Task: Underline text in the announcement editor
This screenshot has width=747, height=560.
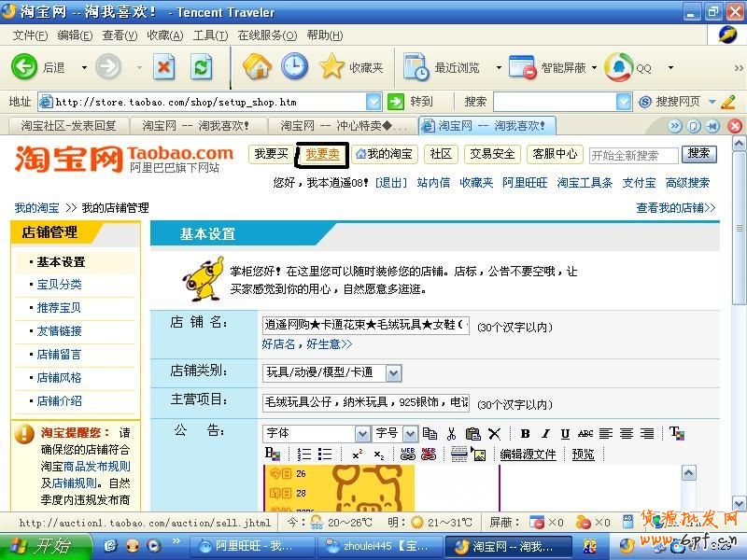Action: coord(565,433)
